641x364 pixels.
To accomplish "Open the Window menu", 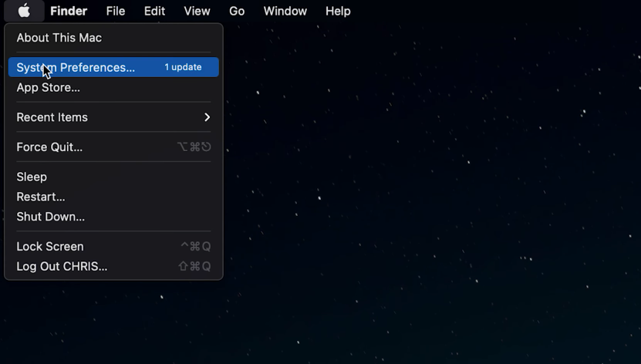I will (285, 11).
